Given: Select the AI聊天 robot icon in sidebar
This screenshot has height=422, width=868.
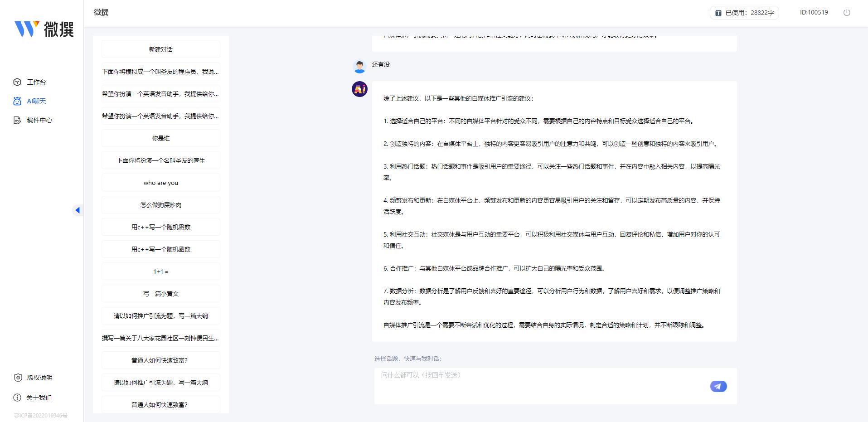Looking at the screenshot, I should pyautogui.click(x=16, y=101).
